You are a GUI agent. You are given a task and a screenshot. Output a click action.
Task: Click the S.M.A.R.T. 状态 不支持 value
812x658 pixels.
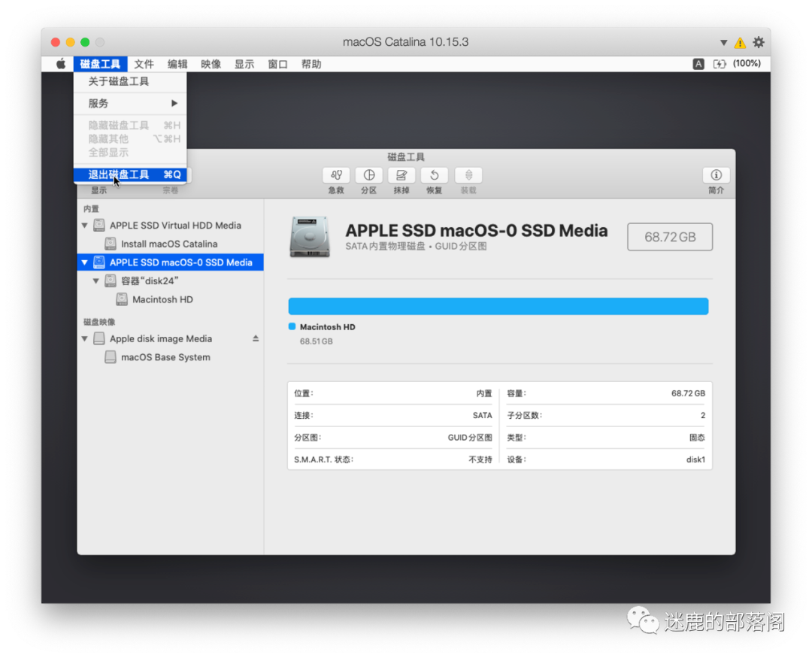point(480,459)
